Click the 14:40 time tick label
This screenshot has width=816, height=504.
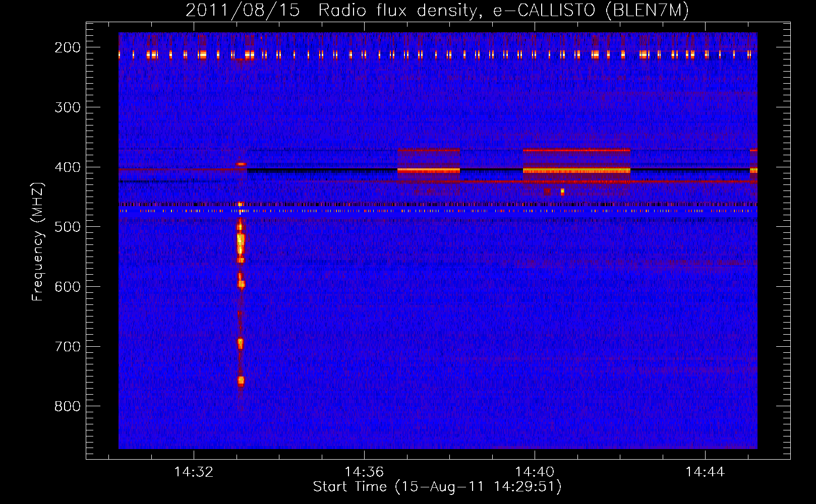[535, 472]
